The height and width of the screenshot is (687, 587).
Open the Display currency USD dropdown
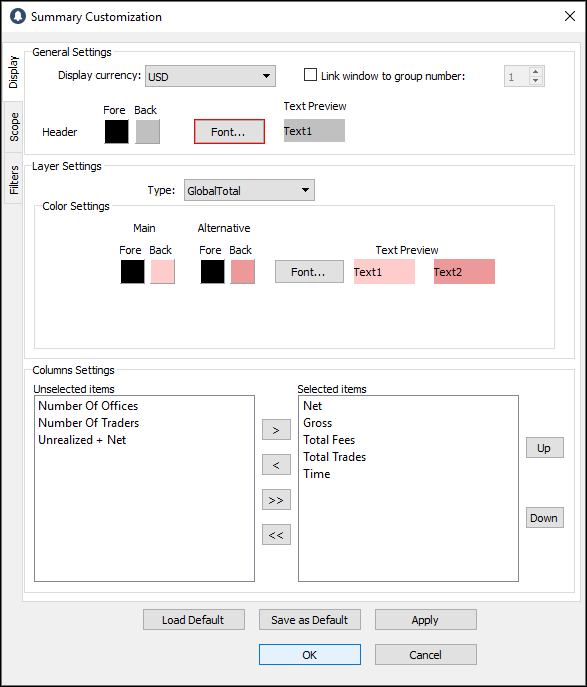pyautogui.click(x=210, y=76)
